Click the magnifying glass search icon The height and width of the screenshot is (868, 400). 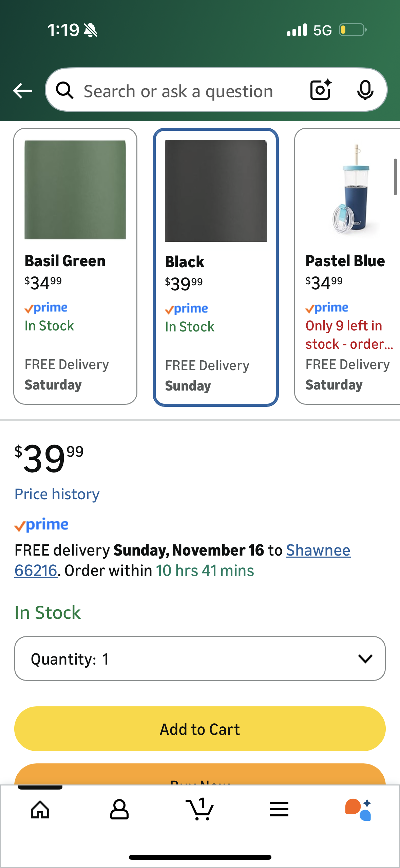(65, 91)
